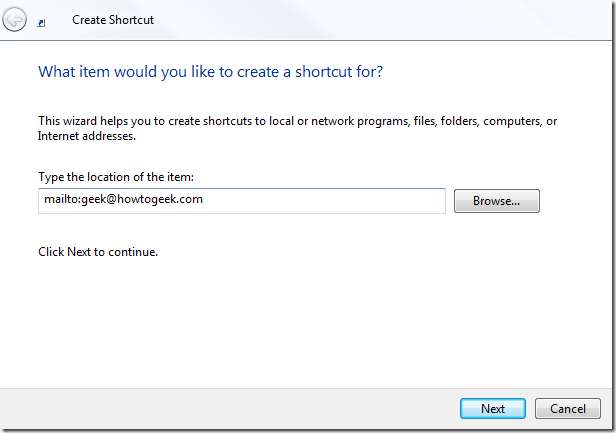This screenshot has width=616, height=433.
Task: Click the shortcut icon beside the title
Action: pyautogui.click(x=41, y=21)
